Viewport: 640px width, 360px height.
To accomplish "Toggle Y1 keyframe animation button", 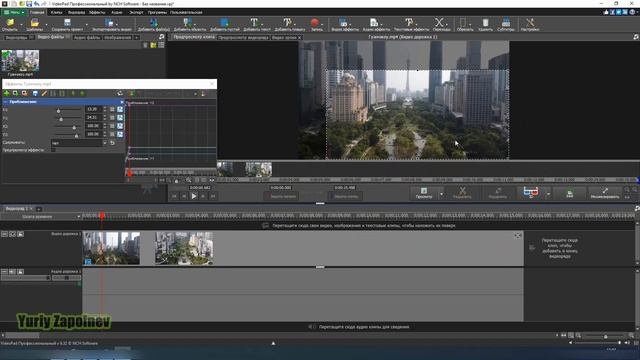I will (120, 118).
